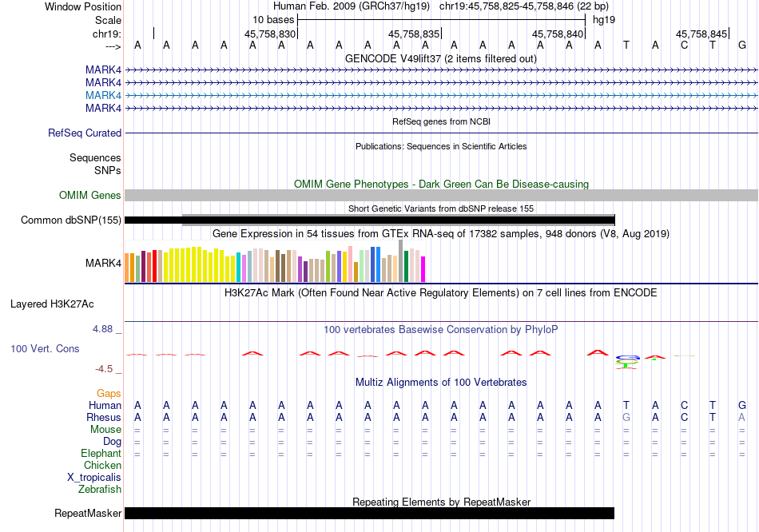759x532 pixels.
Task: Click the 100 Vert. Cons label
Action: (45, 348)
